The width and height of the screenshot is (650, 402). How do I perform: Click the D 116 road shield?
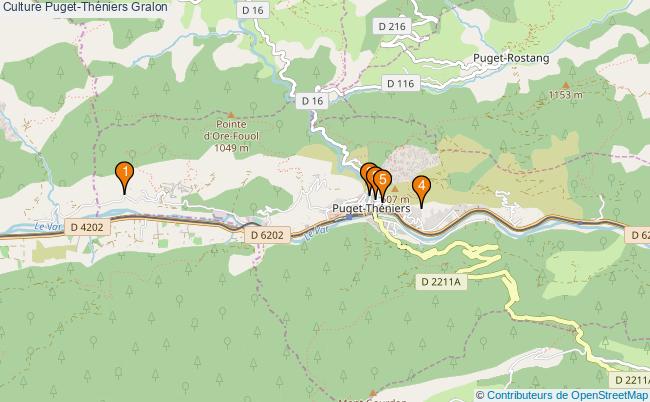tap(400, 84)
